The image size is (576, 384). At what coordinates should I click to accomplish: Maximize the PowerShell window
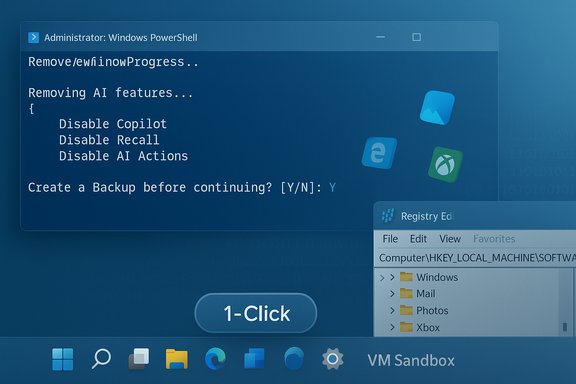point(417,37)
